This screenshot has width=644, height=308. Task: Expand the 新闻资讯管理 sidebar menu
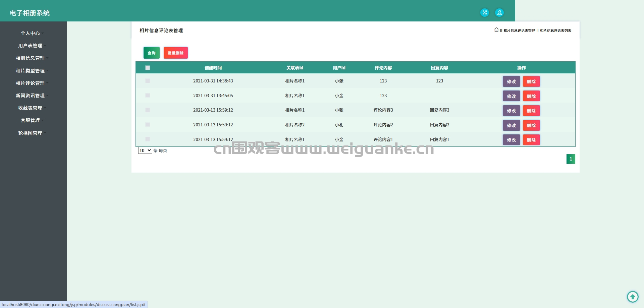point(32,96)
